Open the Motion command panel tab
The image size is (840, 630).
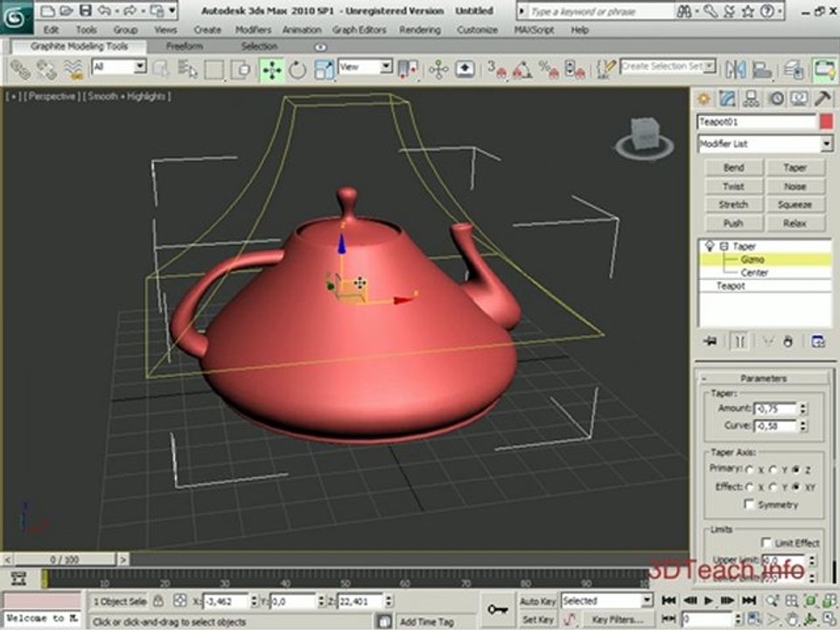coord(776,99)
